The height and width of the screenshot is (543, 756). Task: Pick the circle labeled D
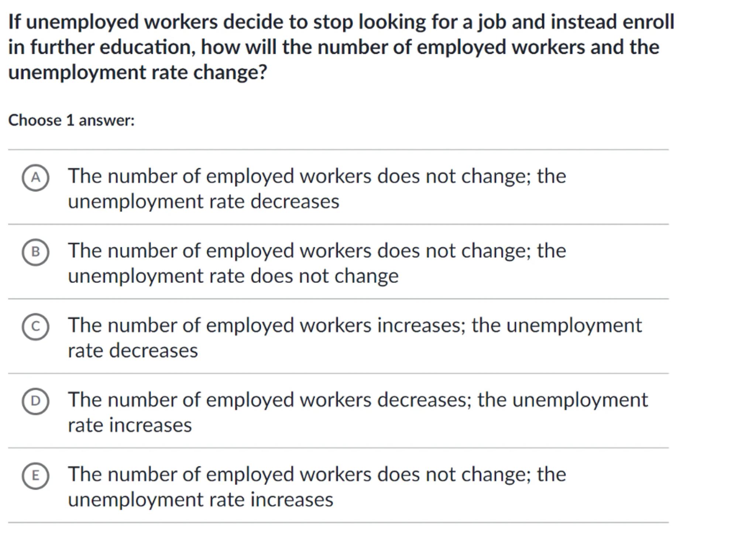35,401
